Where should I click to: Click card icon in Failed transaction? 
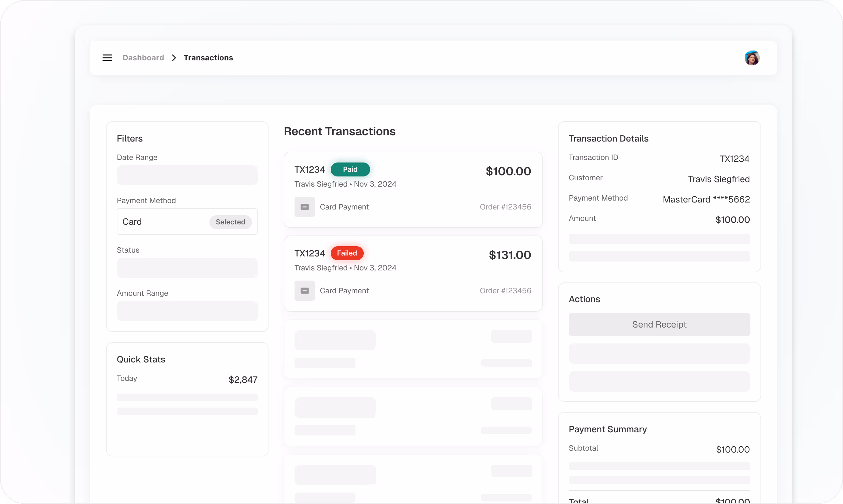(x=304, y=291)
